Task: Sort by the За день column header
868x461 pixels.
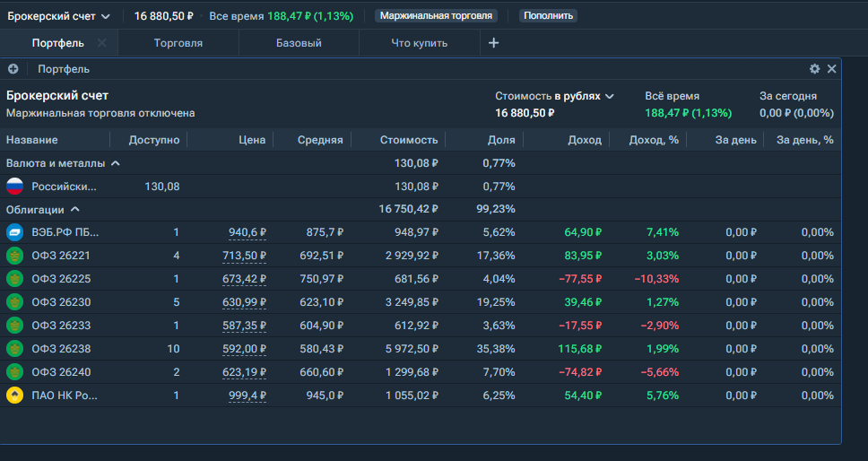Action: click(x=735, y=140)
